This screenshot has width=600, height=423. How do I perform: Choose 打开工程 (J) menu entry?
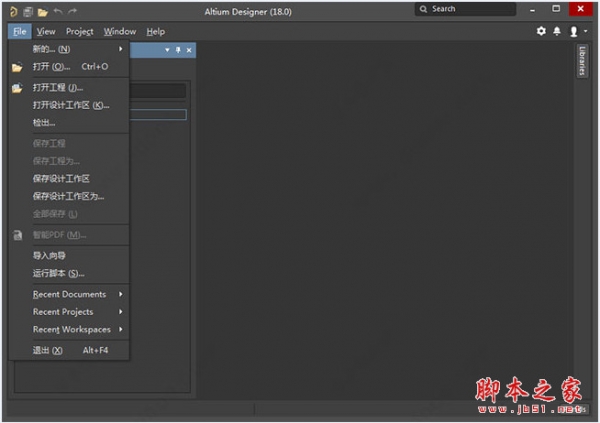pos(69,88)
